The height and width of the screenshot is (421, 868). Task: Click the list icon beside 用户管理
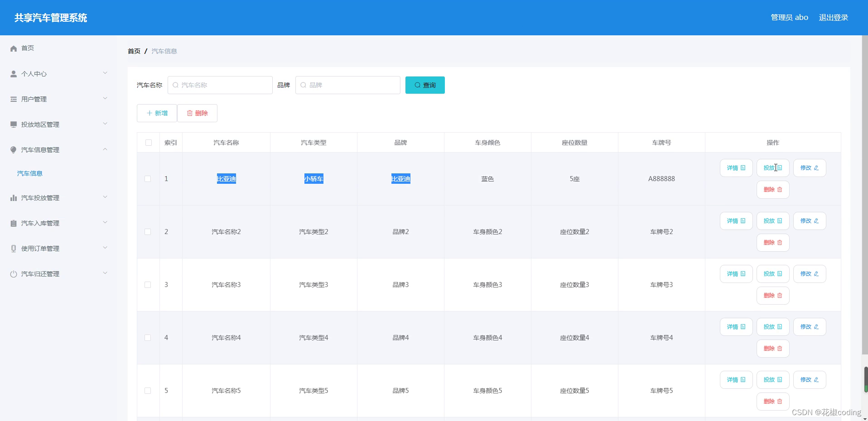[x=14, y=99]
